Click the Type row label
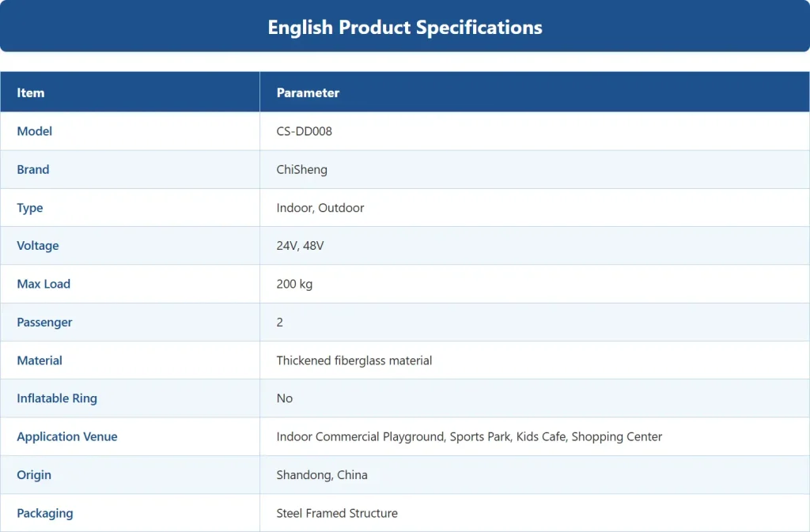 (30, 208)
